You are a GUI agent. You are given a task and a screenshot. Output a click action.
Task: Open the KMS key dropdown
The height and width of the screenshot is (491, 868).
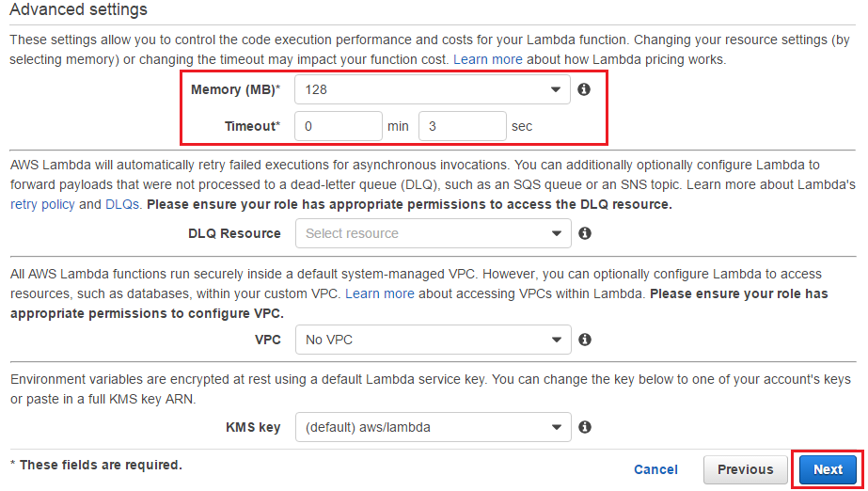pyautogui.click(x=433, y=427)
